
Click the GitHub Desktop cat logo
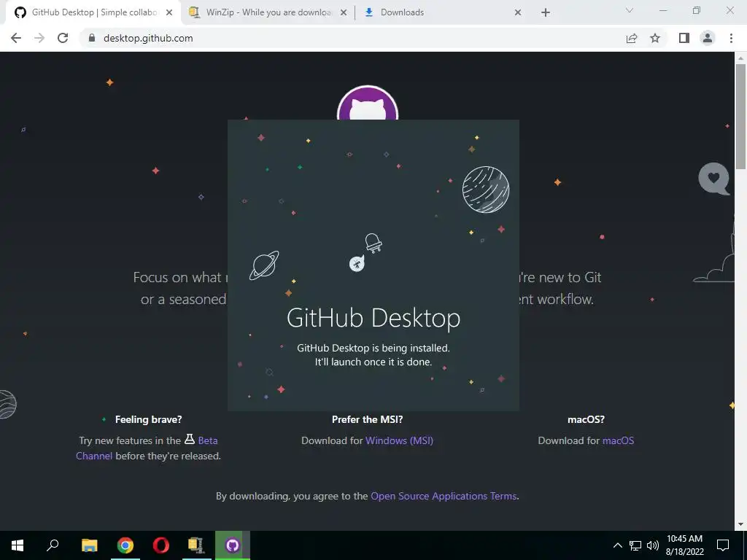(x=368, y=103)
